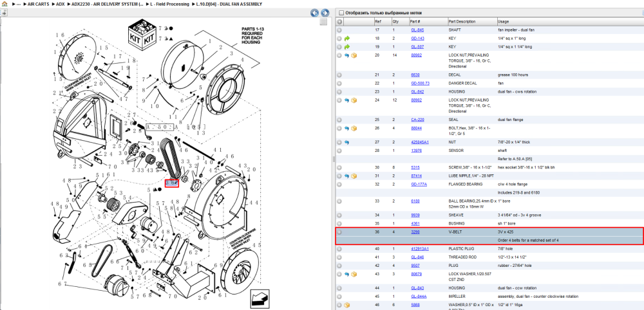Add row 36 V-BELT with plus icon
Viewport: 644px width, 310px height.
click(x=339, y=232)
